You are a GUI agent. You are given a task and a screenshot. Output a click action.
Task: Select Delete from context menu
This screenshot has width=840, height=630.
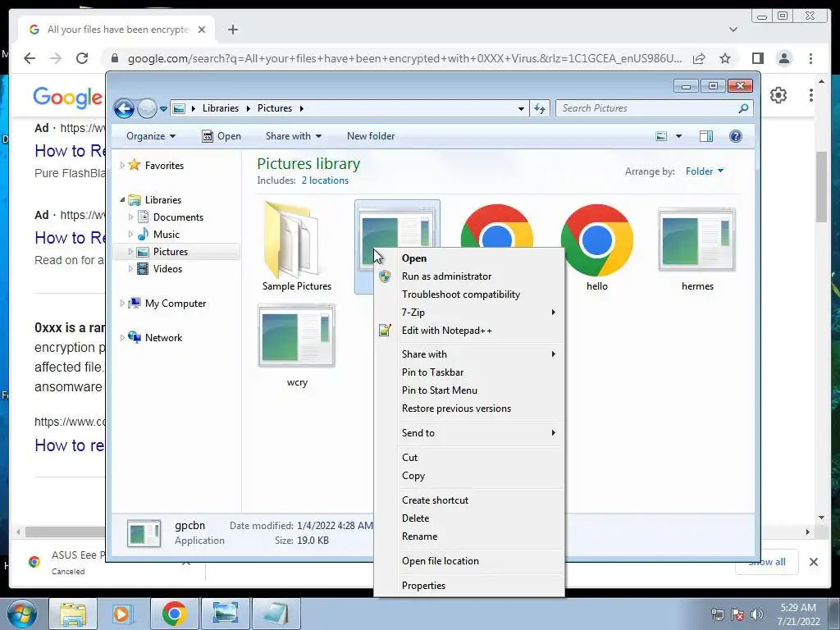470,518
